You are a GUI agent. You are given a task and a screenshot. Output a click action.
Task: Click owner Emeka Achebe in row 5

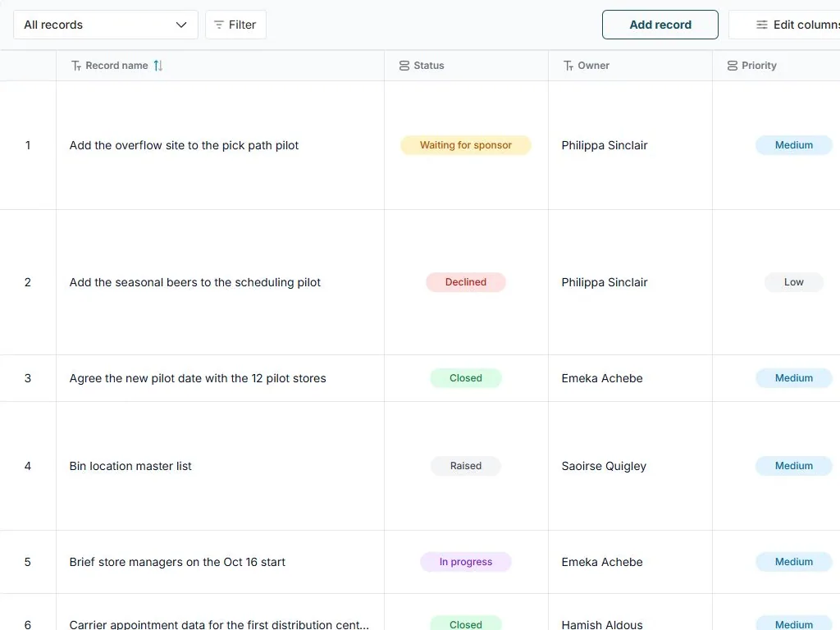tap(602, 562)
